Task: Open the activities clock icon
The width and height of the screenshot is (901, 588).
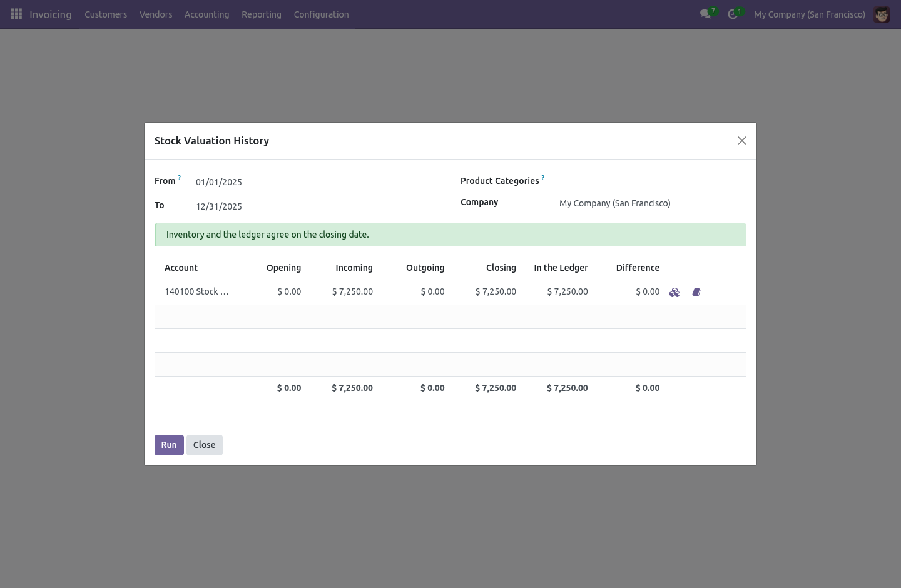Action: pos(733,14)
